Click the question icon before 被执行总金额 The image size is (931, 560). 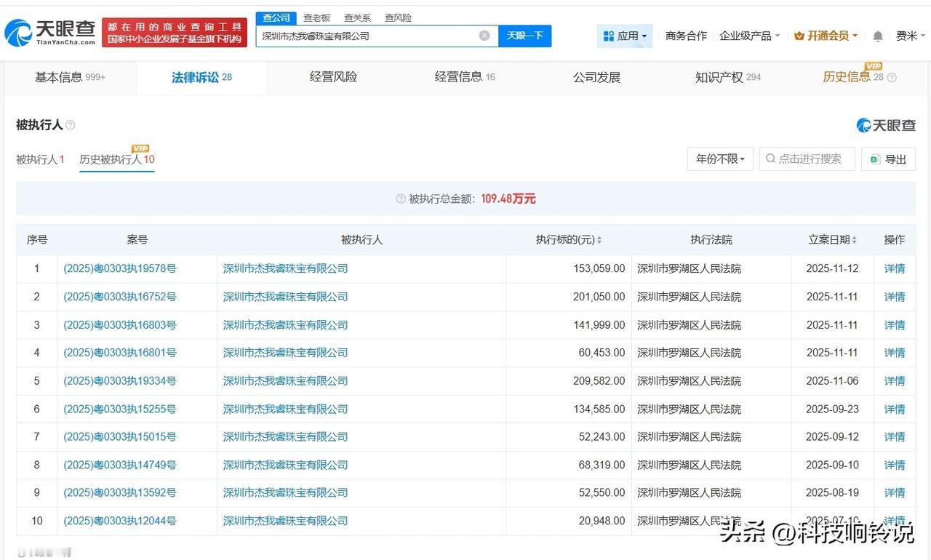[400, 199]
